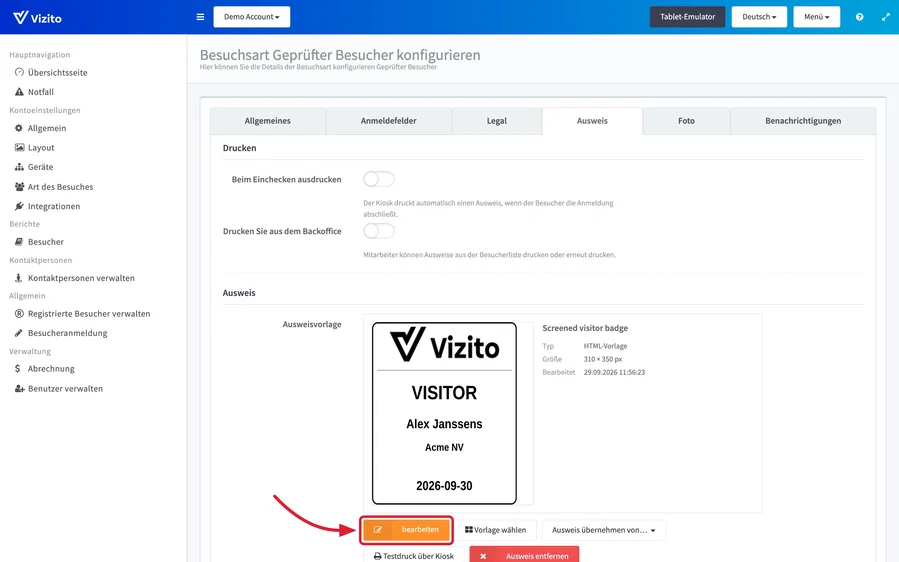The width and height of the screenshot is (899, 562).
Task: Switch to the Benachrichtigungen tab
Action: coord(803,121)
